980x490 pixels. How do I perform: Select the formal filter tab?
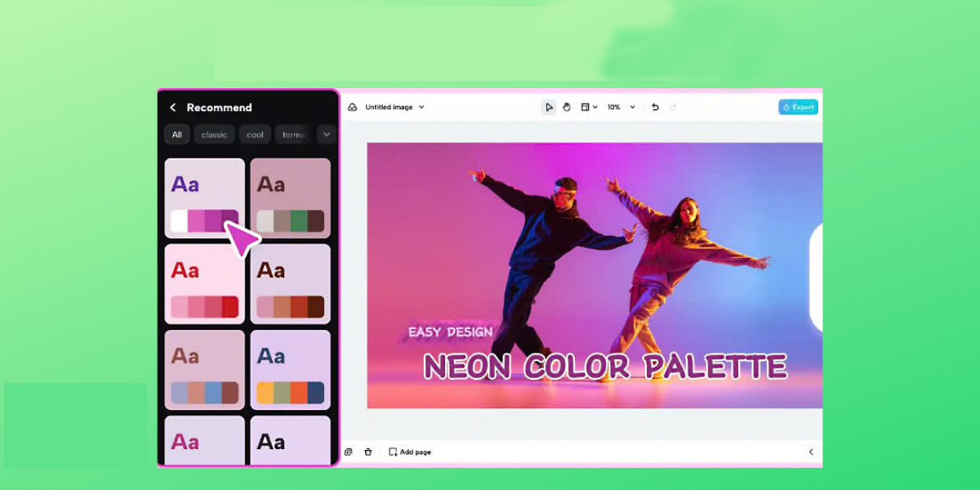294,135
